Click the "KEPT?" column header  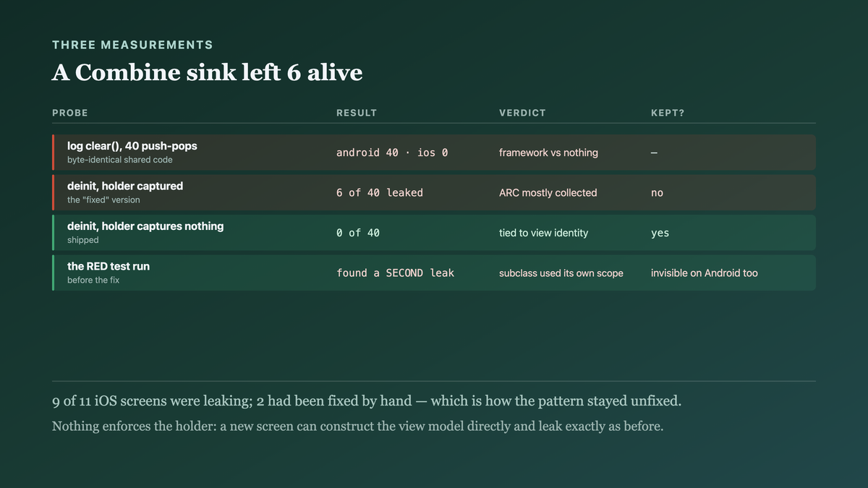coord(668,113)
